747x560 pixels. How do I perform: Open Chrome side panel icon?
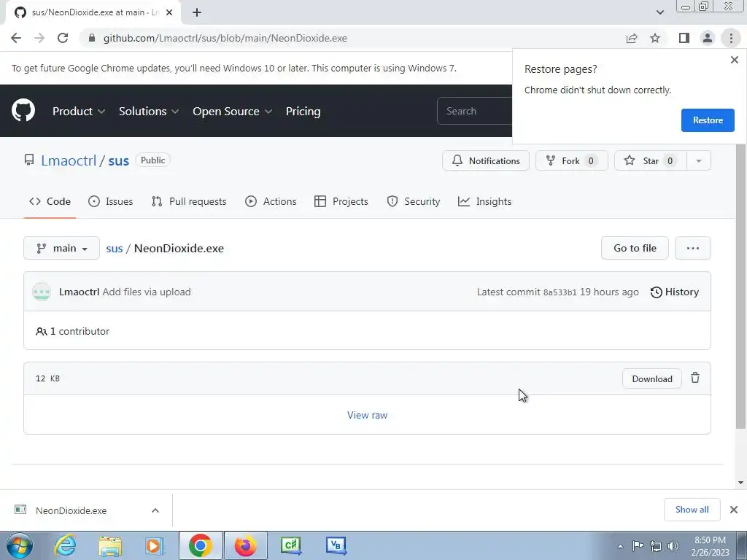click(684, 38)
